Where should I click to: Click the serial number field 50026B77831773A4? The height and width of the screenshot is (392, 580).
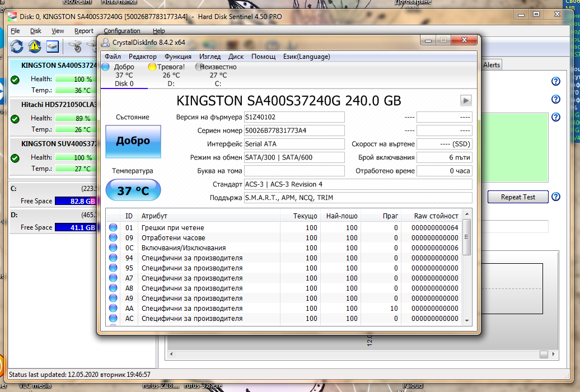click(x=294, y=130)
